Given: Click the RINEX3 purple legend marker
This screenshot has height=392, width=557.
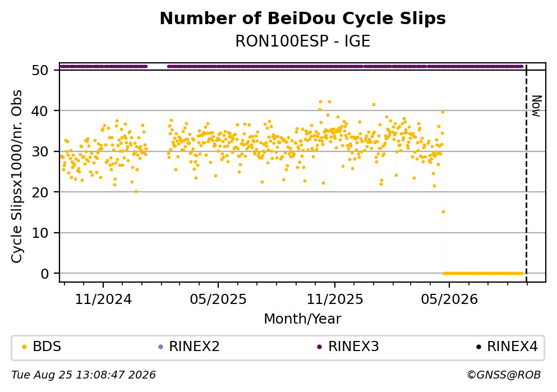Looking at the screenshot, I should coord(319,347).
